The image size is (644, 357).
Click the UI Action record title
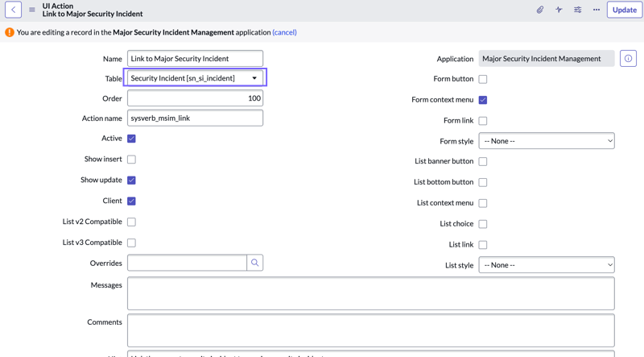point(93,14)
